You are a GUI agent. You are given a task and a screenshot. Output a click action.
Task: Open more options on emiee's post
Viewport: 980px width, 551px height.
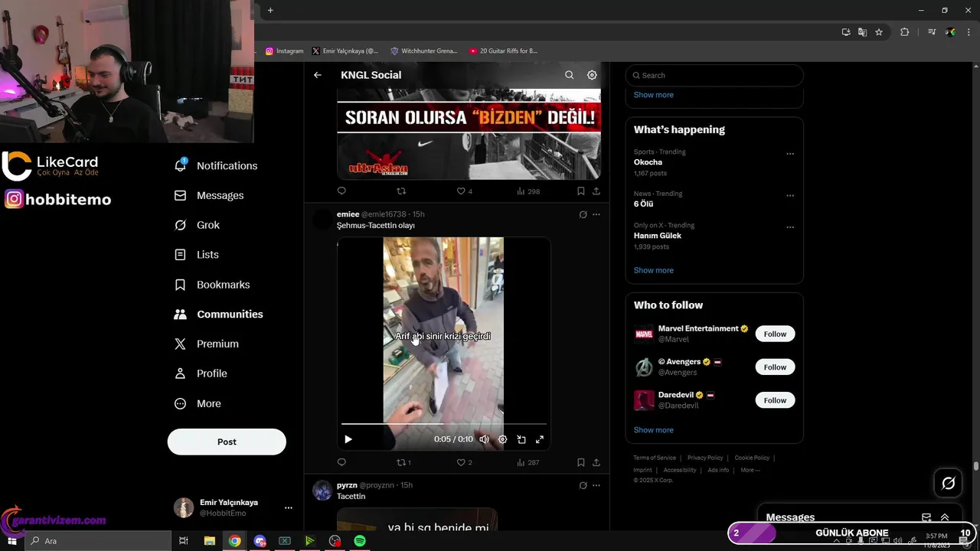click(596, 214)
